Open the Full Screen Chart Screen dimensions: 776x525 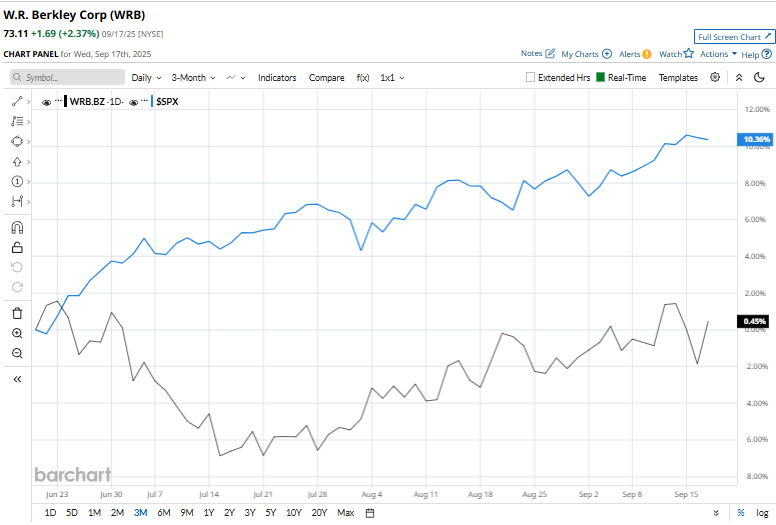(734, 37)
